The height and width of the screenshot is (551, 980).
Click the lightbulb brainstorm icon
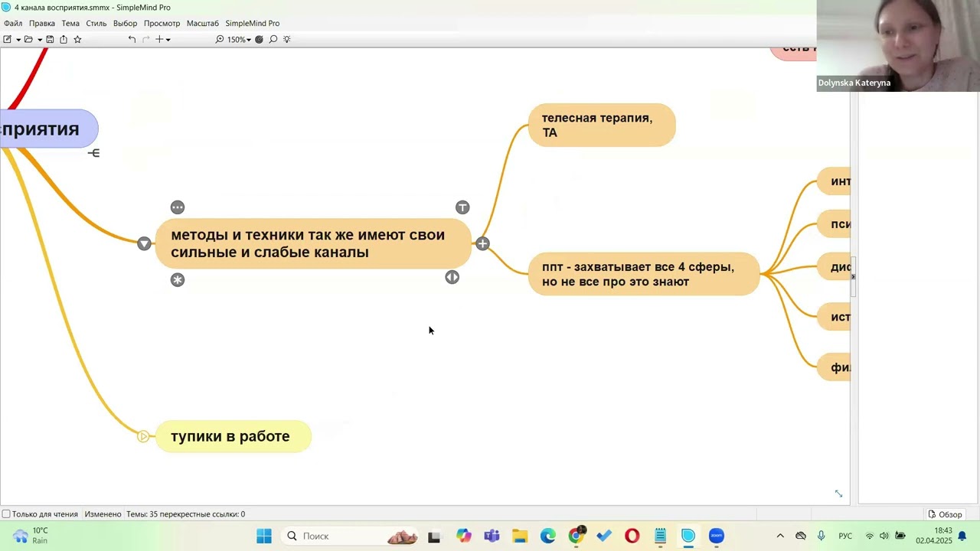287,39
